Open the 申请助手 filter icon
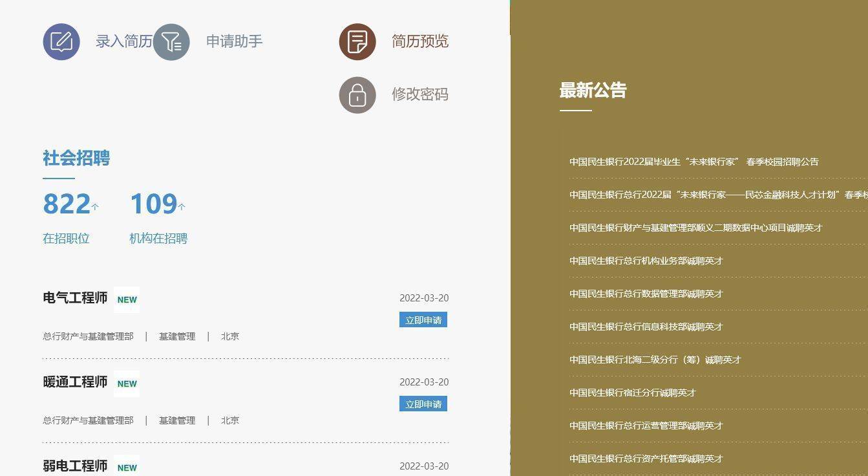The width and height of the screenshot is (868, 476). (171, 42)
